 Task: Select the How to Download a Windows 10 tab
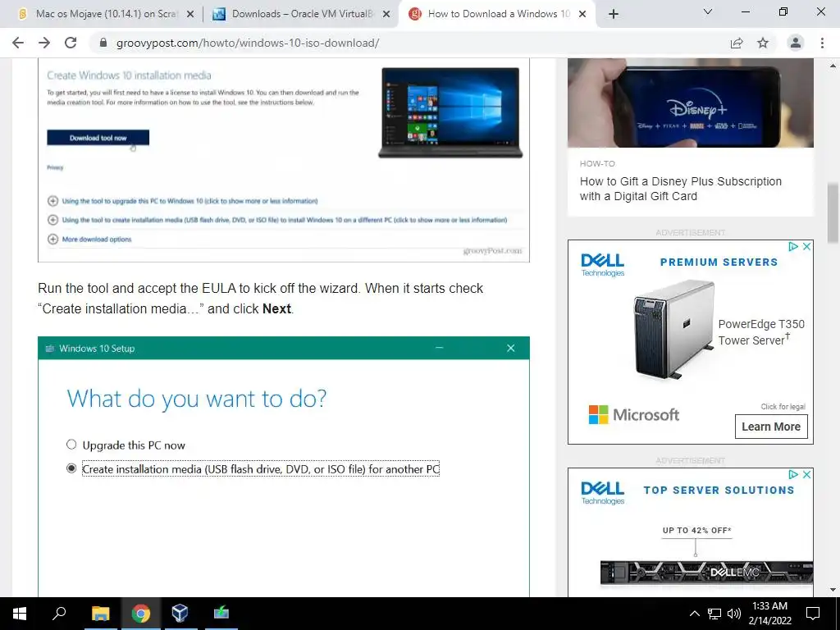(498, 15)
